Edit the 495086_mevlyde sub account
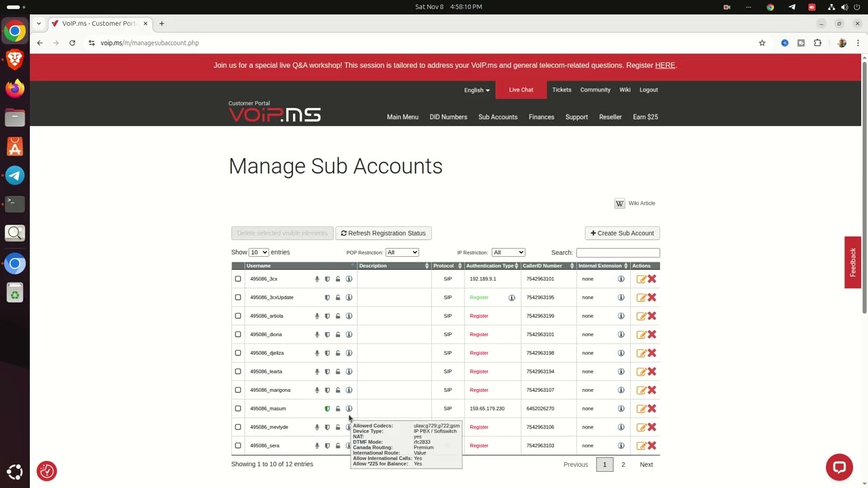 coord(641,427)
